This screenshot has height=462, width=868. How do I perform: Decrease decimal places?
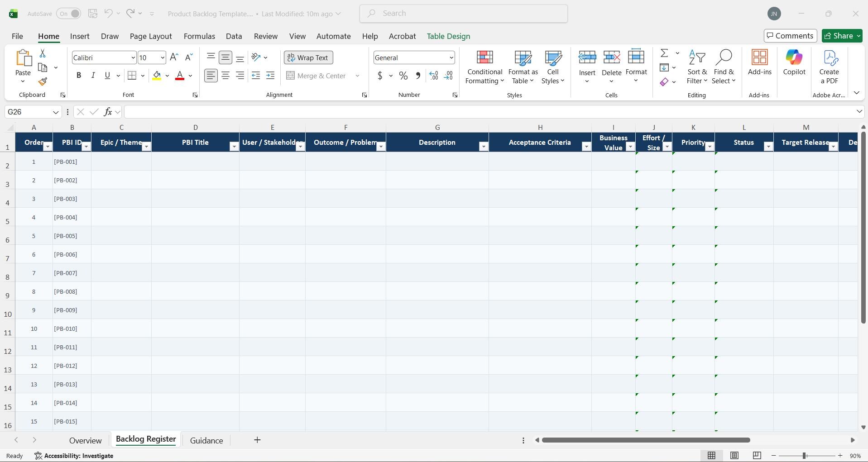[448, 76]
